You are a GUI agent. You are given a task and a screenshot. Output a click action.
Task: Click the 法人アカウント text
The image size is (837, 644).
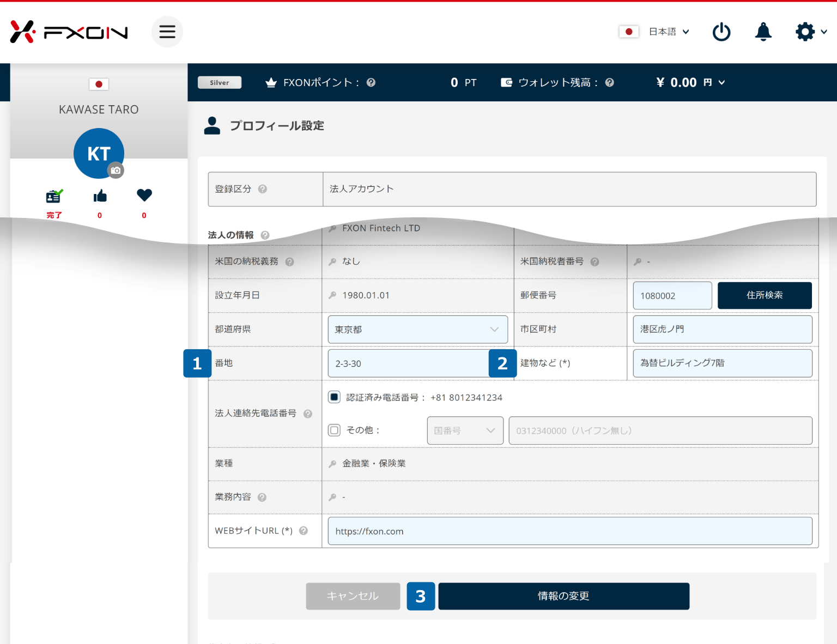tap(361, 189)
